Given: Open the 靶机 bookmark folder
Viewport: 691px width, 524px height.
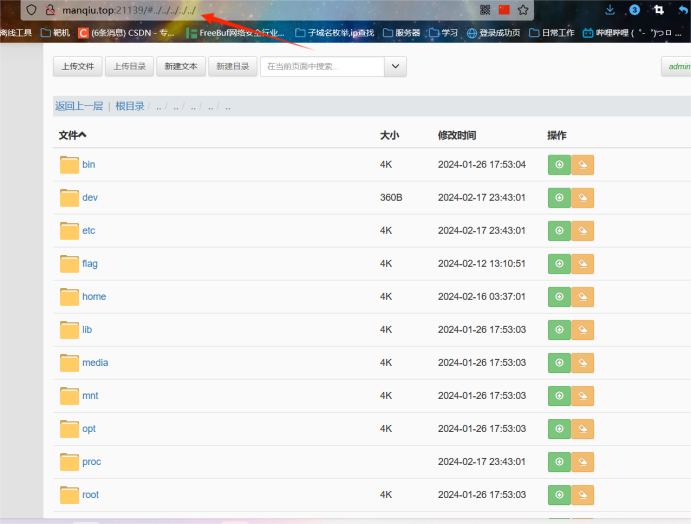Looking at the screenshot, I should point(56,33).
